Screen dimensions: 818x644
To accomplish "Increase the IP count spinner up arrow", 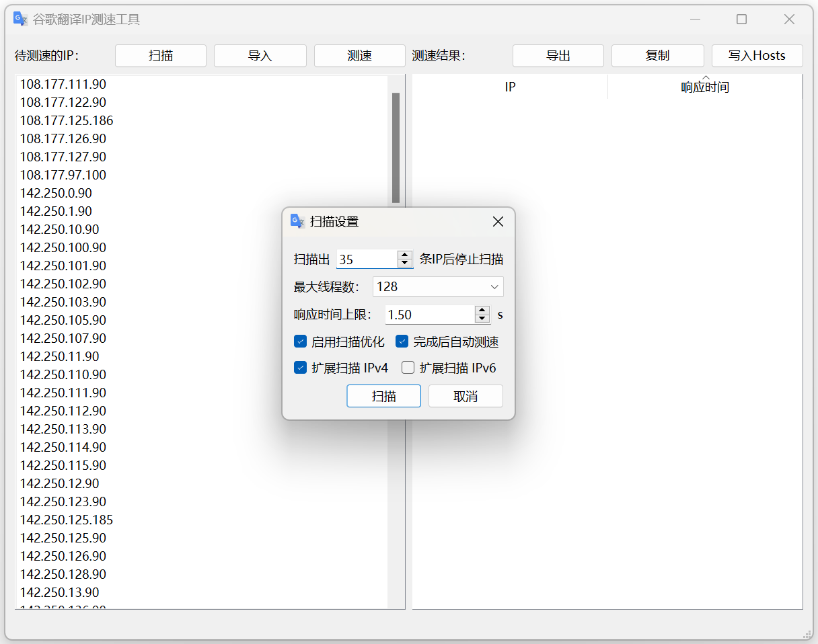I will (x=404, y=255).
